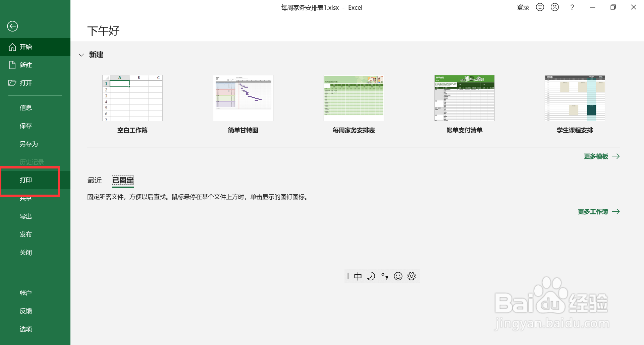Screen dimensions: 644x345
Task: Click the frown face feedback icon in title bar
Action: tap(555, 7)
